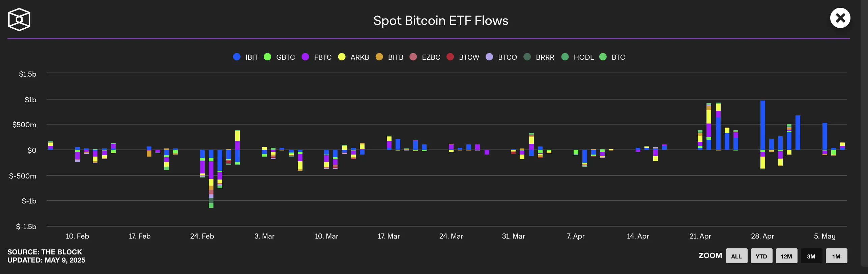Click the BTCW red legend marker

pos(450,57)
